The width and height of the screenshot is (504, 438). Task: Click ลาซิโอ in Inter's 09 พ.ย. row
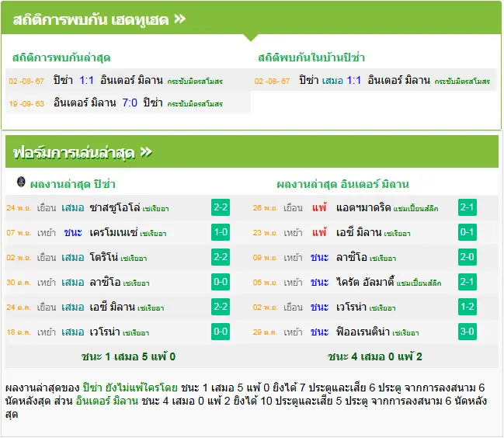tap(352, 257)
